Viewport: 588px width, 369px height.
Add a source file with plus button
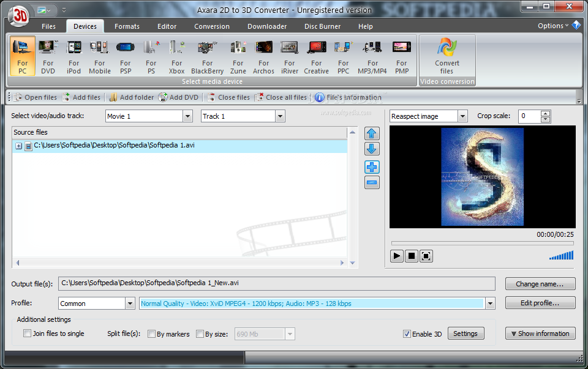tap(372, 167)
